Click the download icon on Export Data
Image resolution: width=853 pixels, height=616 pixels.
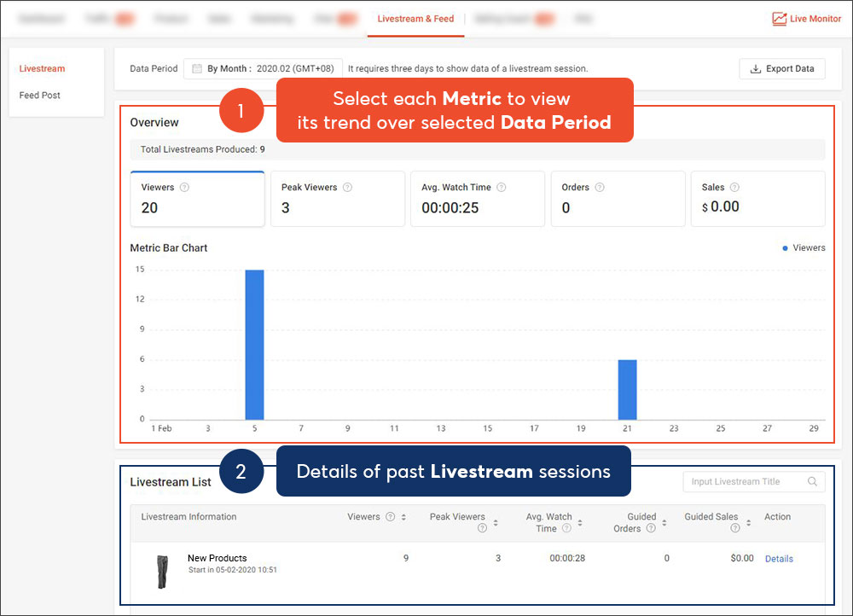pyautogui.click(x=755, y=69)
